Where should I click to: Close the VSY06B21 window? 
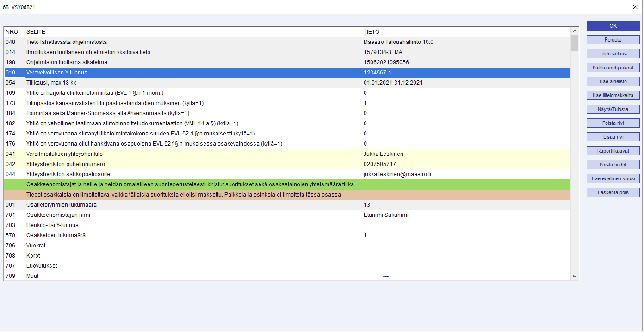click(x=635, y=7)
